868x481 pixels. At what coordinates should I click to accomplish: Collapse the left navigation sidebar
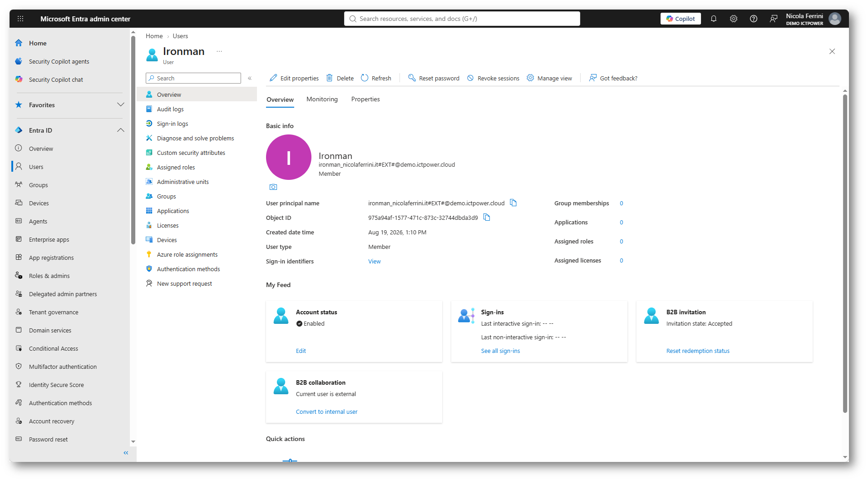126,453
